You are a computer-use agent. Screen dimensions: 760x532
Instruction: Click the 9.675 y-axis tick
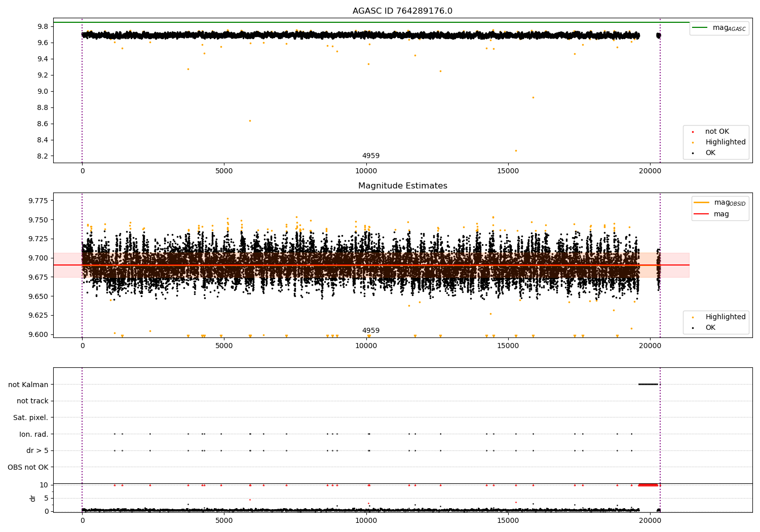pos(39,277)
